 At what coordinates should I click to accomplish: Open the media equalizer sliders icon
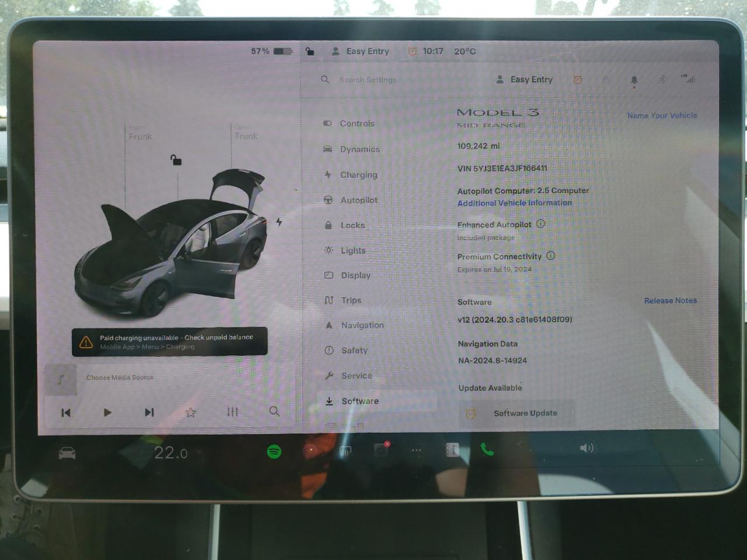point(232,412)
